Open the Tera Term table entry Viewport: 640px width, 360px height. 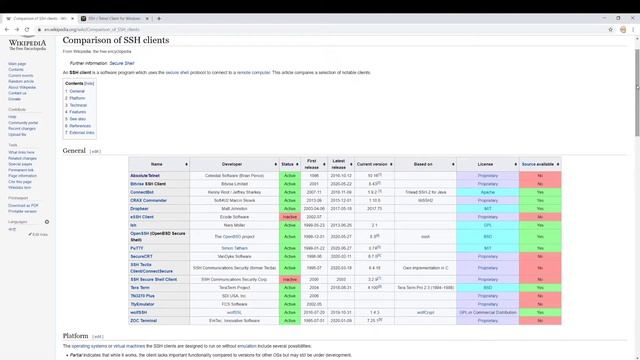[x=140, y=288]
